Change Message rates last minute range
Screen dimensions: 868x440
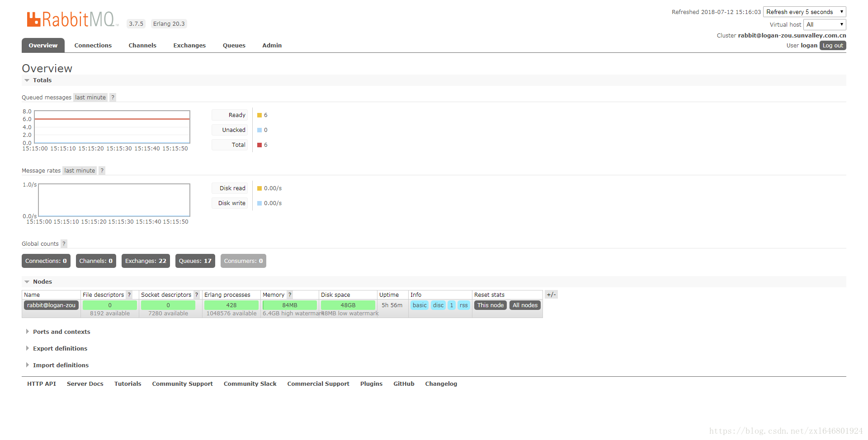[80, 170]
